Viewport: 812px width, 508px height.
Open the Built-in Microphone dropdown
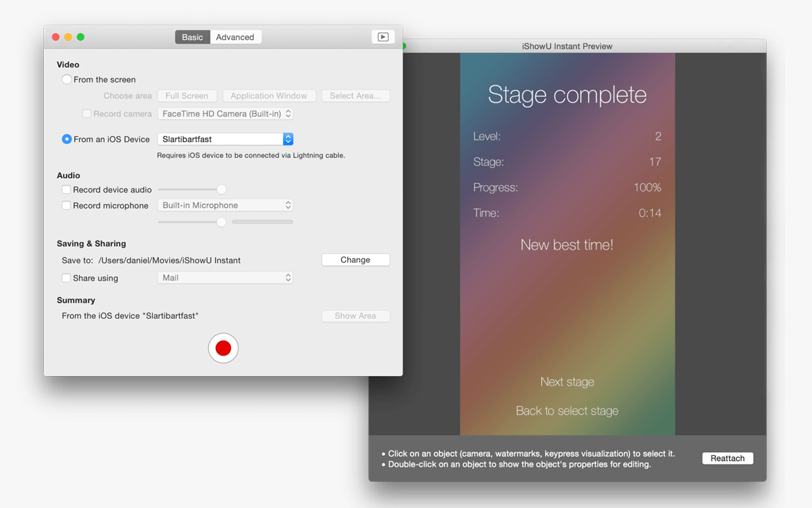pyautogui.click(x=225, y=205)
